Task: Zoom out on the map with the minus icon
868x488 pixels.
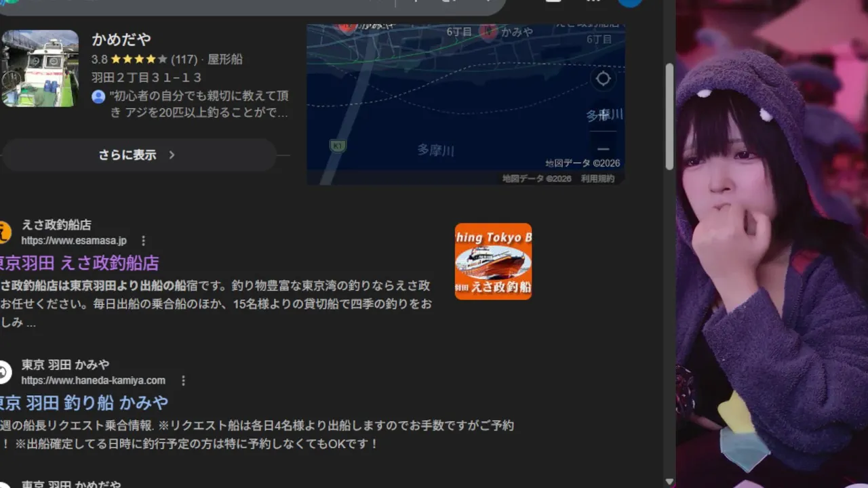Action: pyautogui.click(x=603, y=148)
